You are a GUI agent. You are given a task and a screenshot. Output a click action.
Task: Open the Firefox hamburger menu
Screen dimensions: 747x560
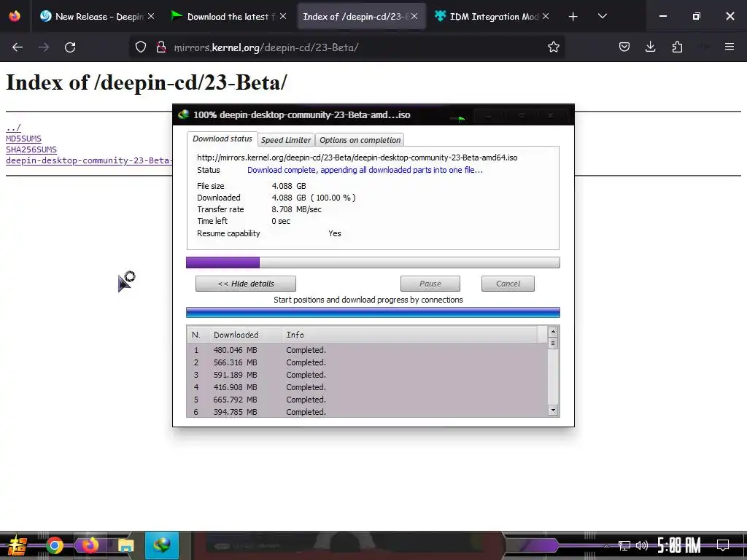729,47
